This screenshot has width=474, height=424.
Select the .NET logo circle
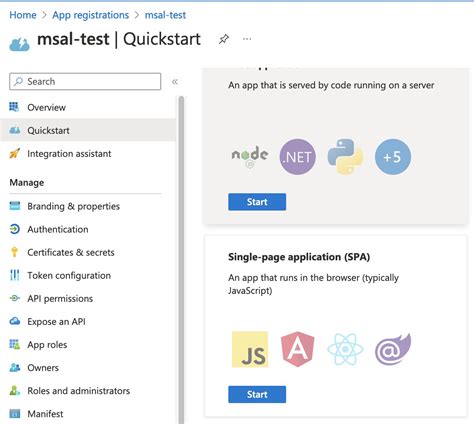[297, 157]
